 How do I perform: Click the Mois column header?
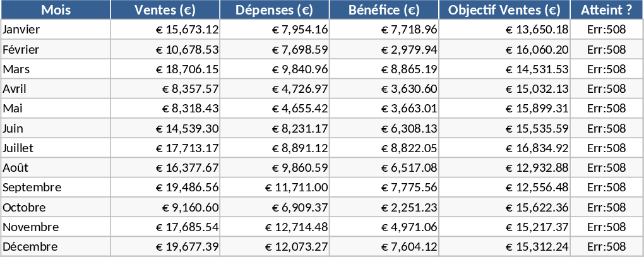tap(56, 10)
